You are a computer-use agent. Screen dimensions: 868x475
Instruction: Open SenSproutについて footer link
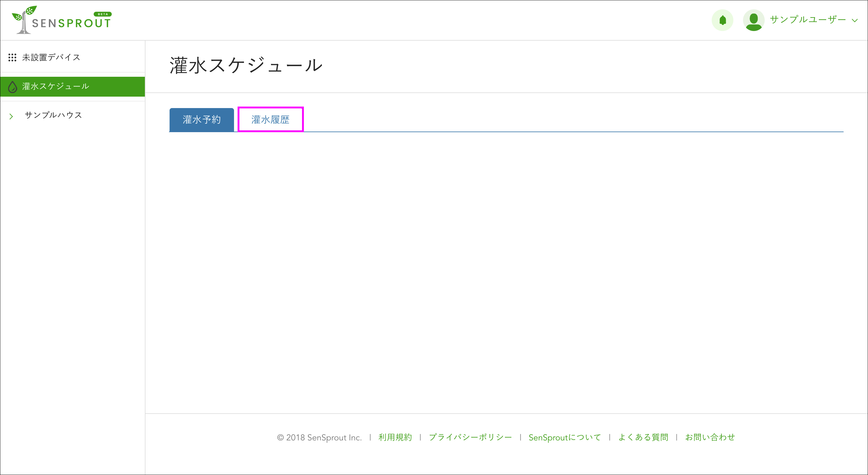click(x=565, y=437)
